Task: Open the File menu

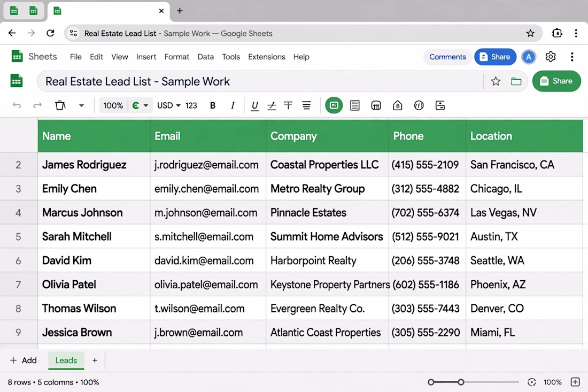Action: pyautogui.click(x=75, y=57)
